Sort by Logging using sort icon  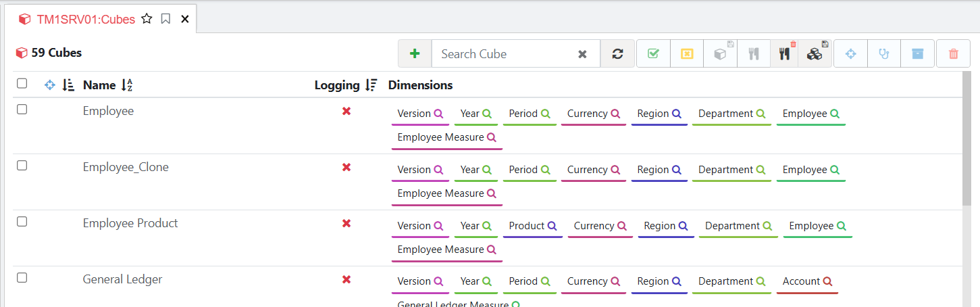371,85
